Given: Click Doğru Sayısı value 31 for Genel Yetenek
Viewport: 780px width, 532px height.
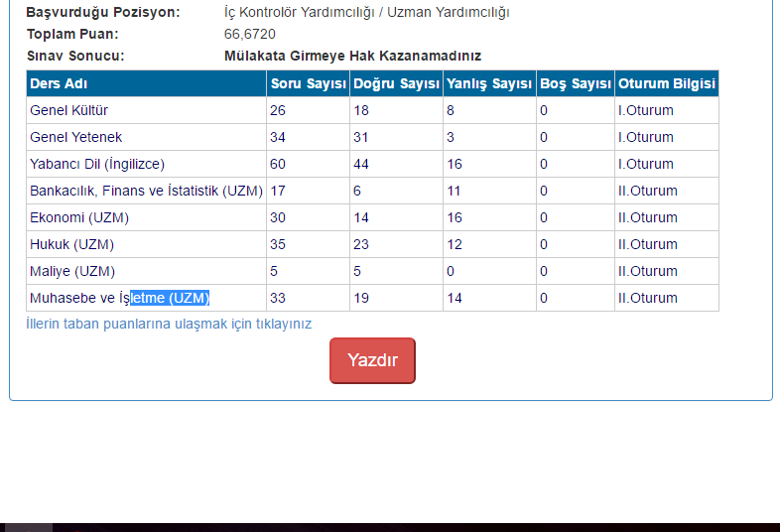Looking at the screenshot, I should (361, 137).
